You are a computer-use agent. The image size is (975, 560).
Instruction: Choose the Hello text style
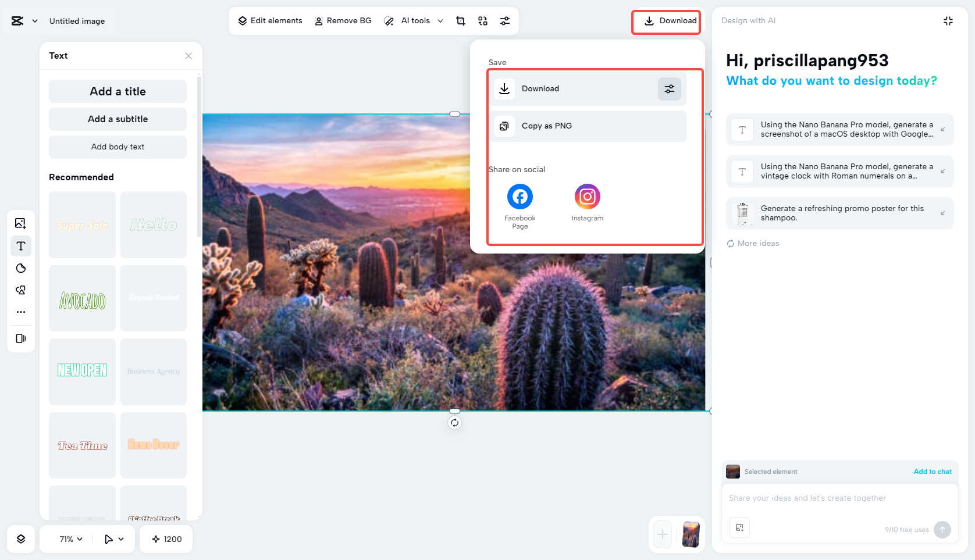pyautogui.click(x=154, y=225)
